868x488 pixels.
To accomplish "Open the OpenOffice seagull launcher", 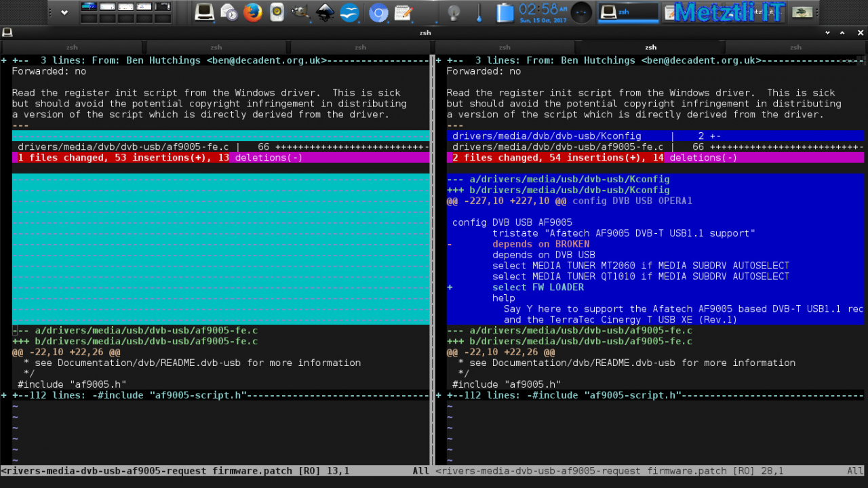I will [x=349, y=12].
